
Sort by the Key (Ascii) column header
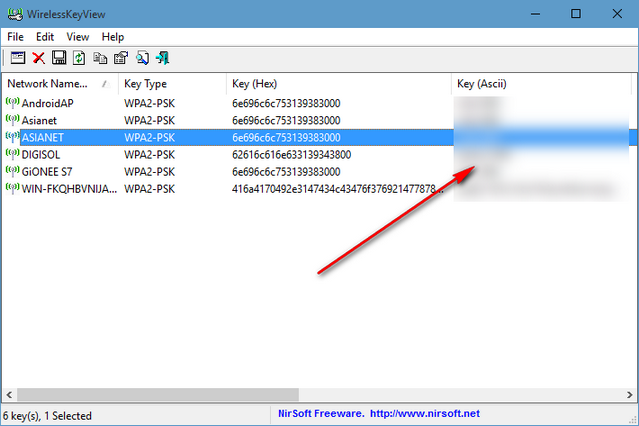542,84
